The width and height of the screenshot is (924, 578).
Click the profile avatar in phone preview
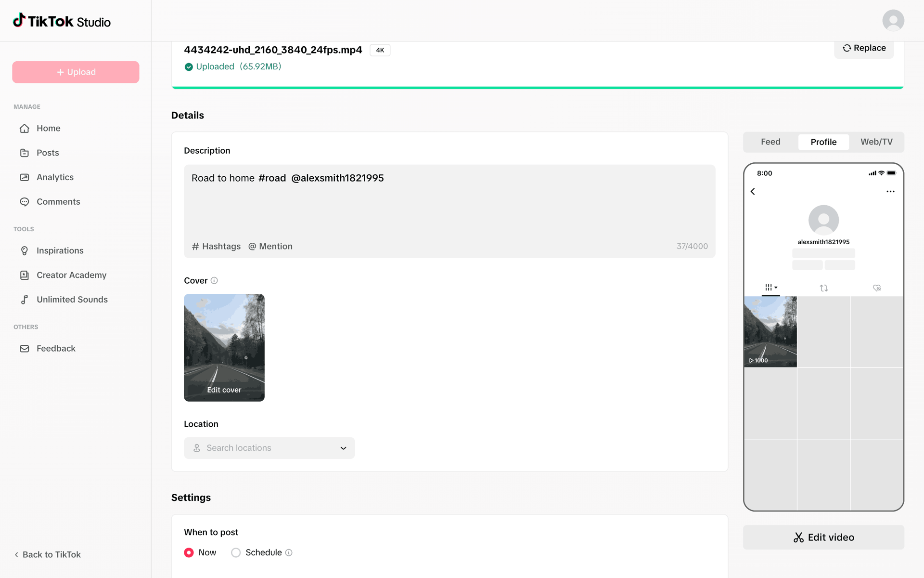(x=823, y=220)
